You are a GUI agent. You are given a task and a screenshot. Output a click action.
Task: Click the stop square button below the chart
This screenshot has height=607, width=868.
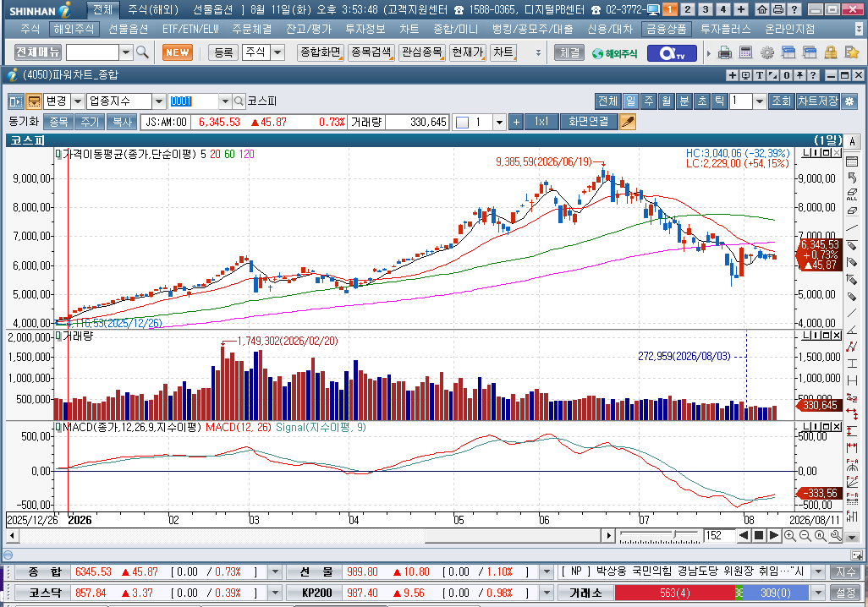click(759, 536)
